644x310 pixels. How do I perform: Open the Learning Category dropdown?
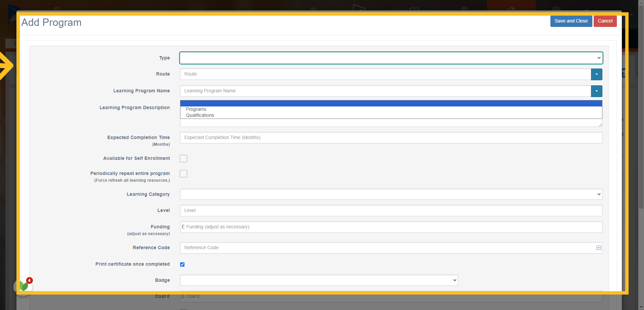[391, 194]
